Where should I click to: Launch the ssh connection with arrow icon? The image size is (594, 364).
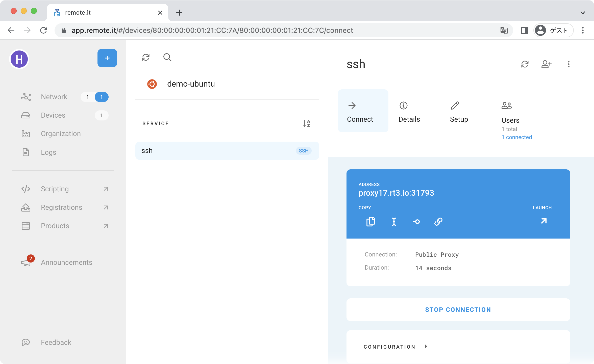[544, 221]
